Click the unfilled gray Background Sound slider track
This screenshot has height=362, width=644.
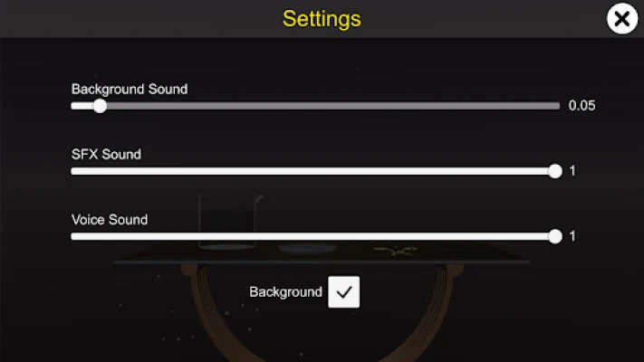[x=331, y=106]
